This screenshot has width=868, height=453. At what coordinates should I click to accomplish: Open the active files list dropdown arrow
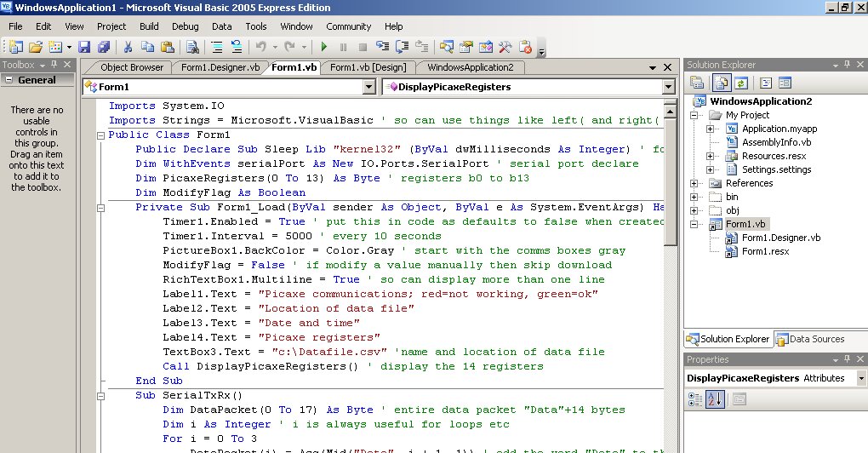653,67
